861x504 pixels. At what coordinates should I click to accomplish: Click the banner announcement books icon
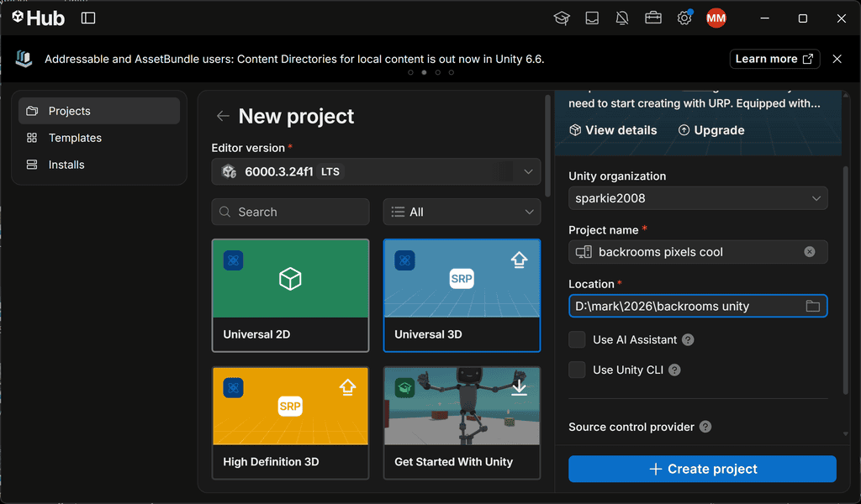[x=24, y=59]
